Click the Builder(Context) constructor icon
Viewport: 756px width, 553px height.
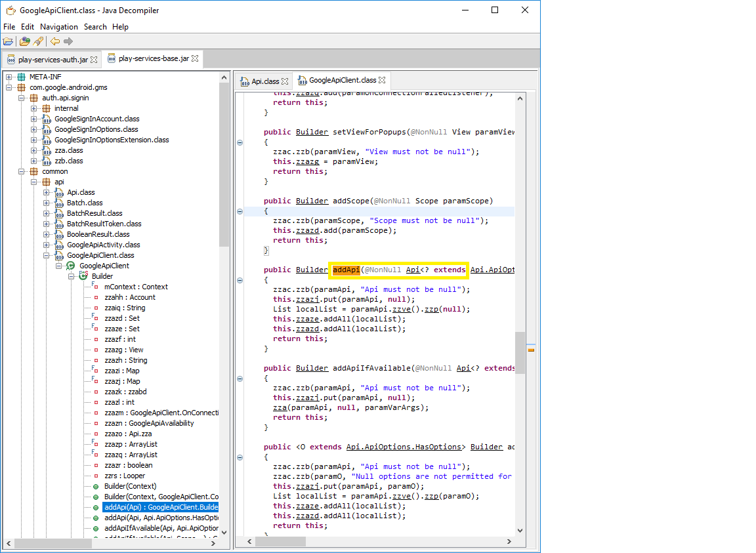(96, 487)
